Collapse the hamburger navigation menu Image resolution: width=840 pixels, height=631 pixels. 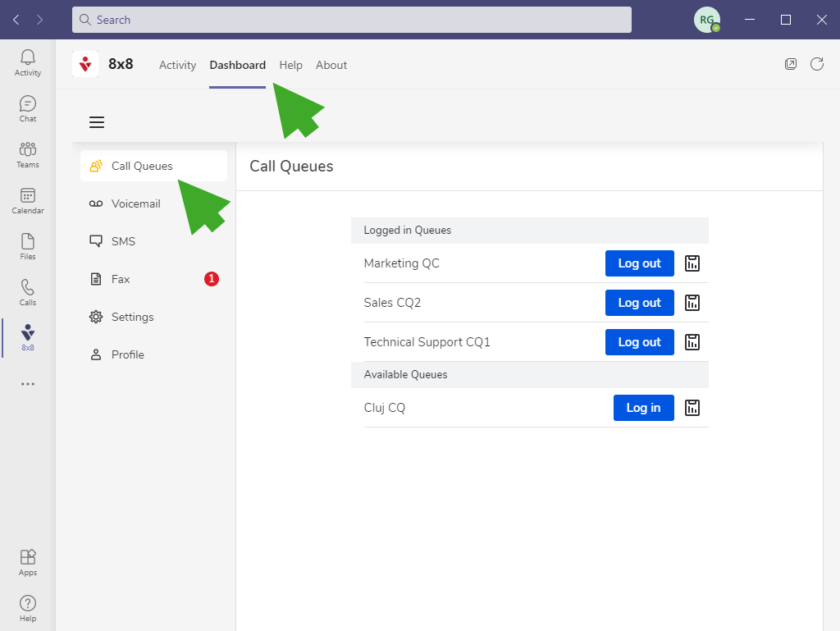click(97, 122)
